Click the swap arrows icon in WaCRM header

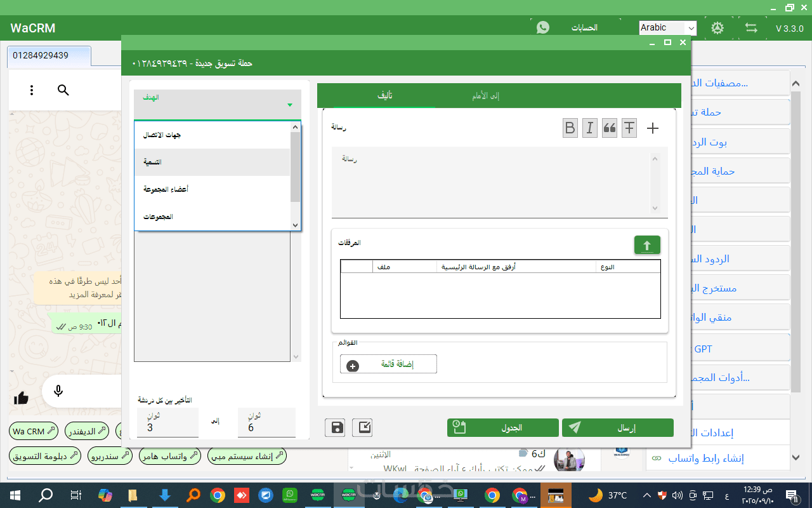(752, 28)
